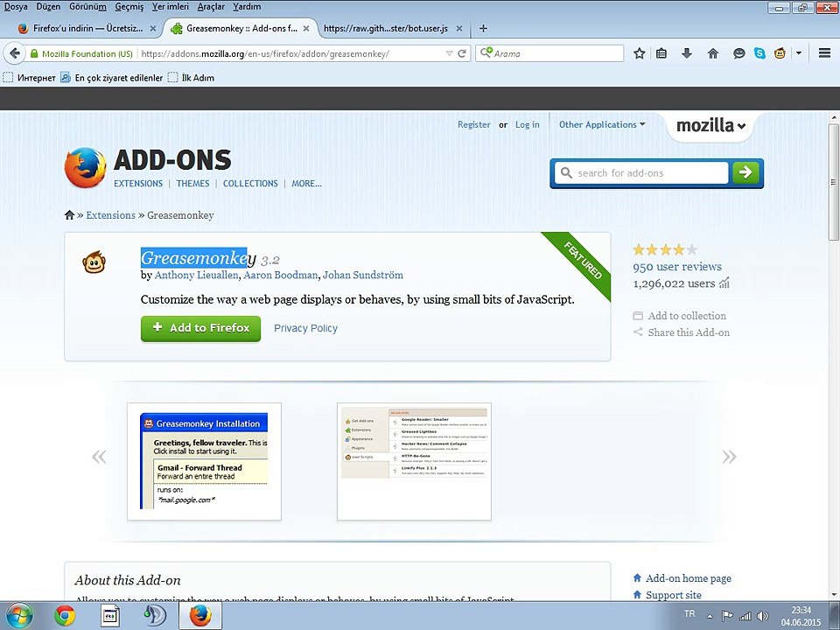Viewport: 840px width, 630px height.
Task: Click the Log in link
Action: pos(527,124)
